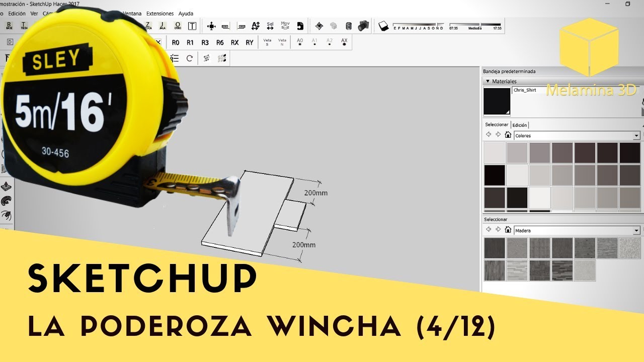
Task: Click the Veta N grain icon
Action: (282, 42)
